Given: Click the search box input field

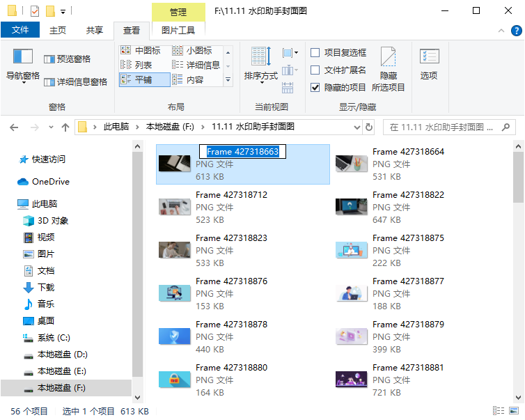Looking at the screenshot, I should point(439,127).
